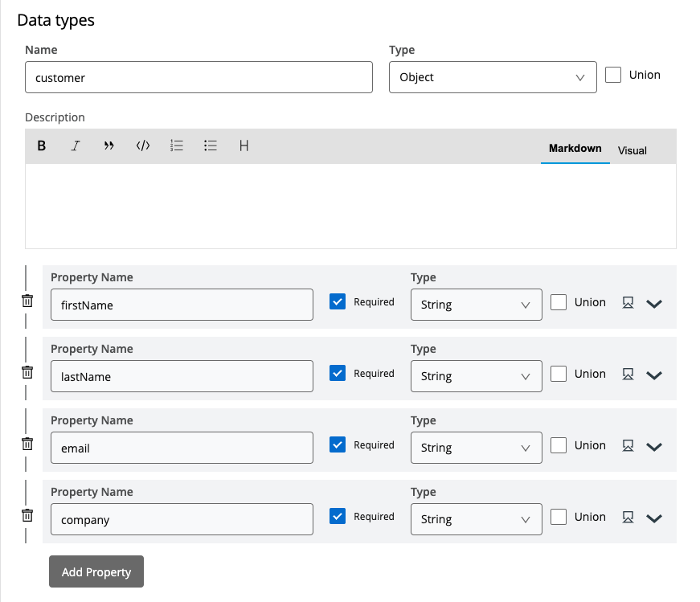
Task: Insert bulleted list in description
Action: click(211, 145)
